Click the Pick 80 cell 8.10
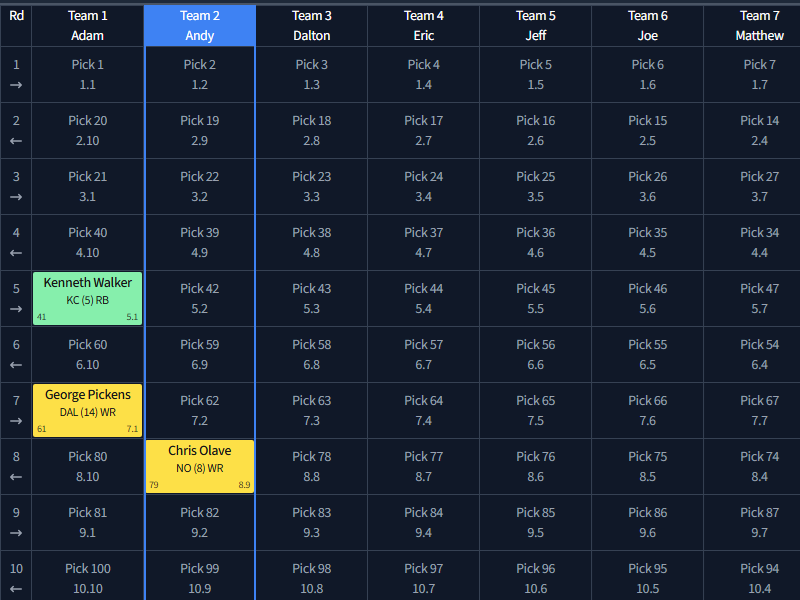Image resolution: width=800 pixels, height=600 pixels. (88, 466)
